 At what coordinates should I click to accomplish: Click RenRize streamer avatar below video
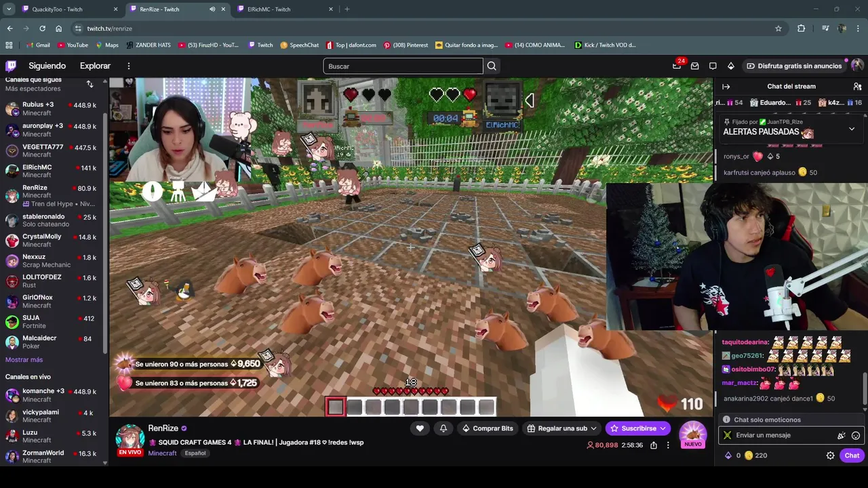(130, 439)
